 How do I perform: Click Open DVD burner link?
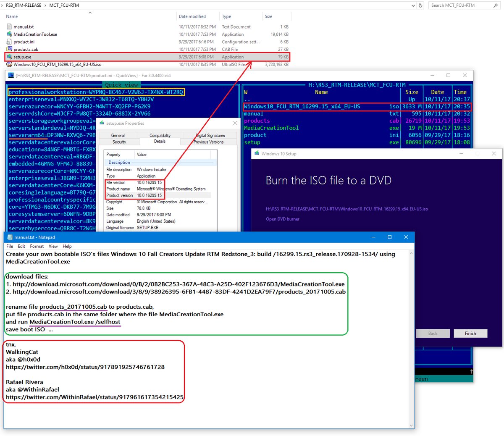pos(283,219)
